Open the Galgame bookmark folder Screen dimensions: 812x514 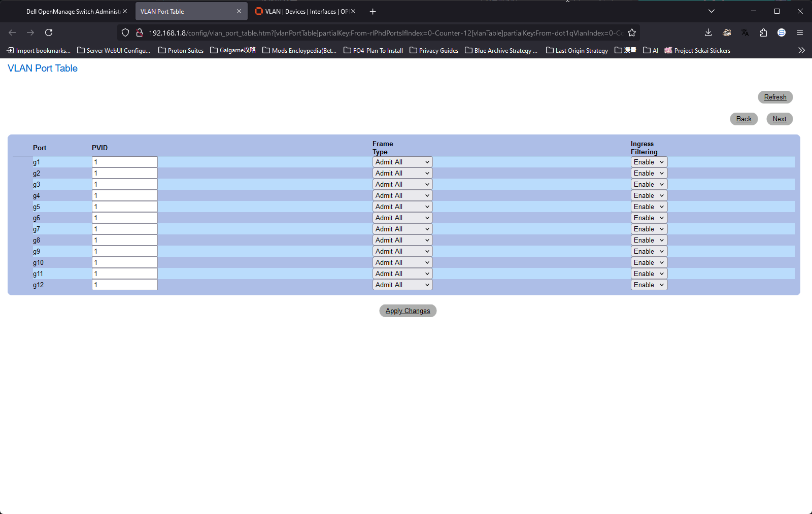[x=233, y=50]
